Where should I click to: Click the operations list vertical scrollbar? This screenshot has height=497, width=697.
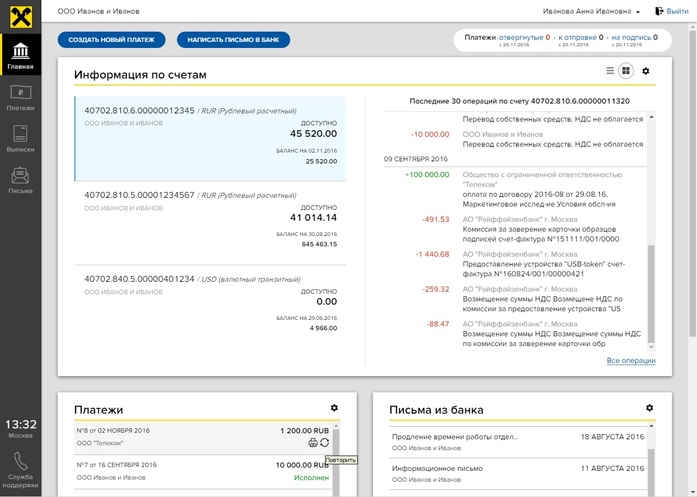(x=651, y=290)
